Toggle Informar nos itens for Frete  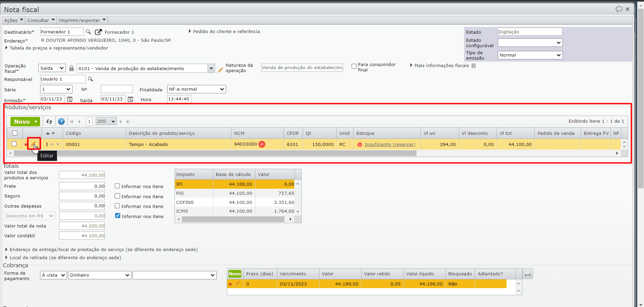pyautogui.click(x=117, y=186)
